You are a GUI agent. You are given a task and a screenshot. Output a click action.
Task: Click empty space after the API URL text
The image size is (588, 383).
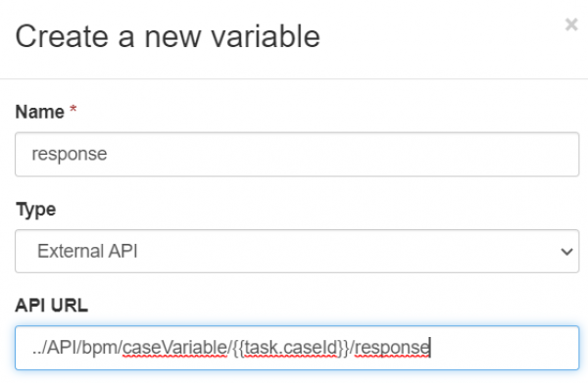pos(503,348)
